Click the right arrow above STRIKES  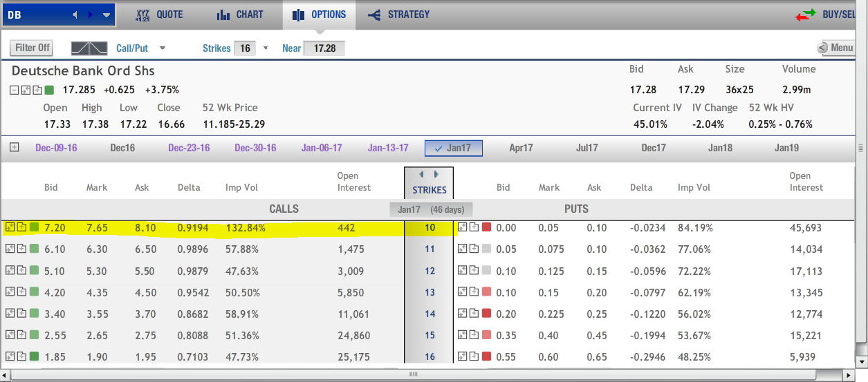[x=436, y=175]
